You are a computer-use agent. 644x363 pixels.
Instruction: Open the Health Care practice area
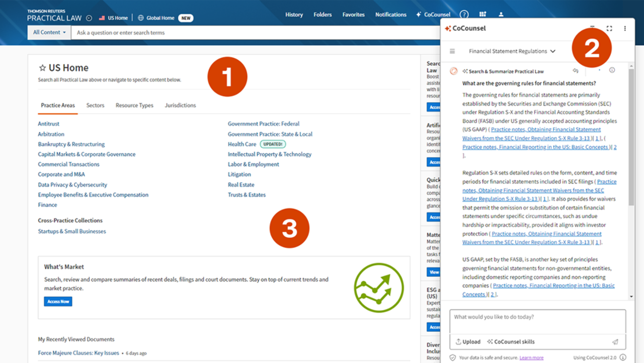point(242,144)
